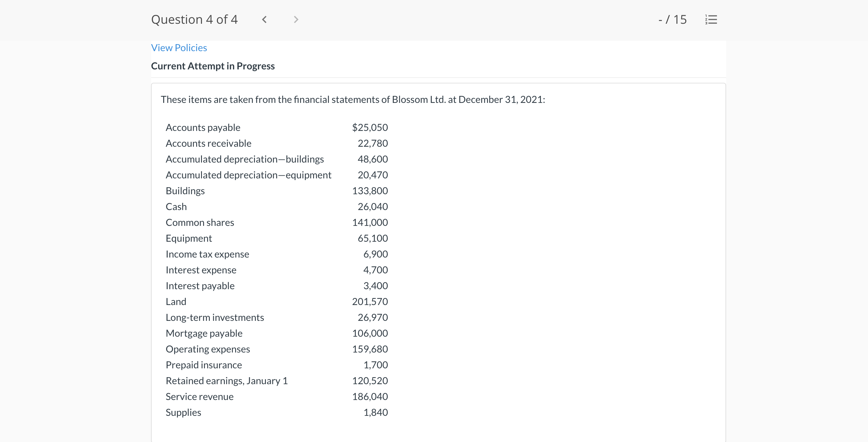Click the Blossom Ltd. introduction sentence
Viewport: 868px width, 442px height.
[x=352, y=100]
